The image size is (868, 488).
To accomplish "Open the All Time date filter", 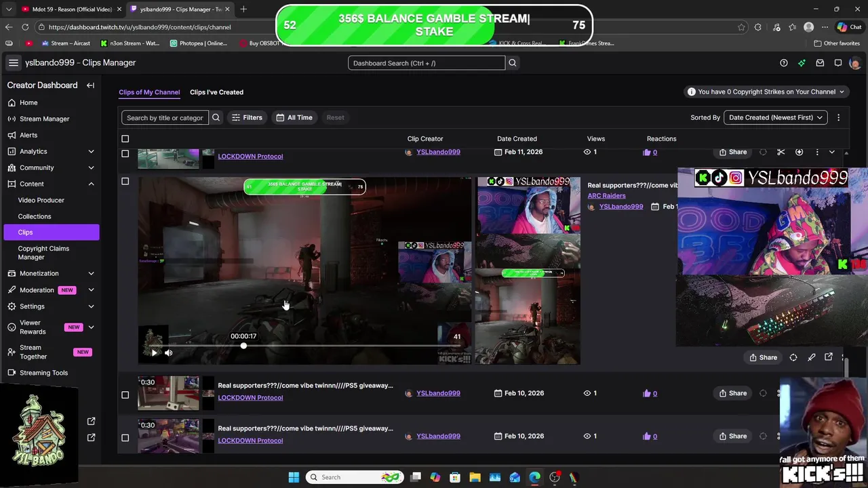I will (x=294, y=117).
